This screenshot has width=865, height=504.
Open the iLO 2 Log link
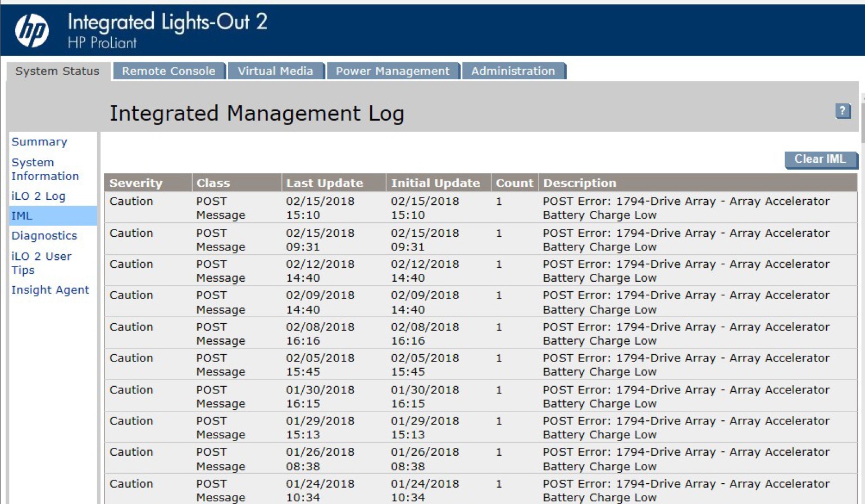[38, 196]
